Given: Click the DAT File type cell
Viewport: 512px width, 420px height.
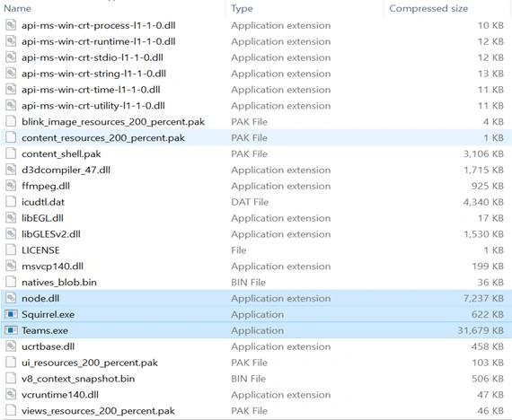Looking at the screenshot, I should [250, 202].
